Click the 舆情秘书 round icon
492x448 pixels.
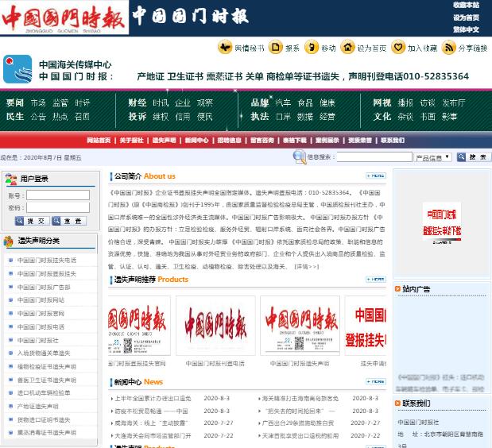tap(225, 48)
